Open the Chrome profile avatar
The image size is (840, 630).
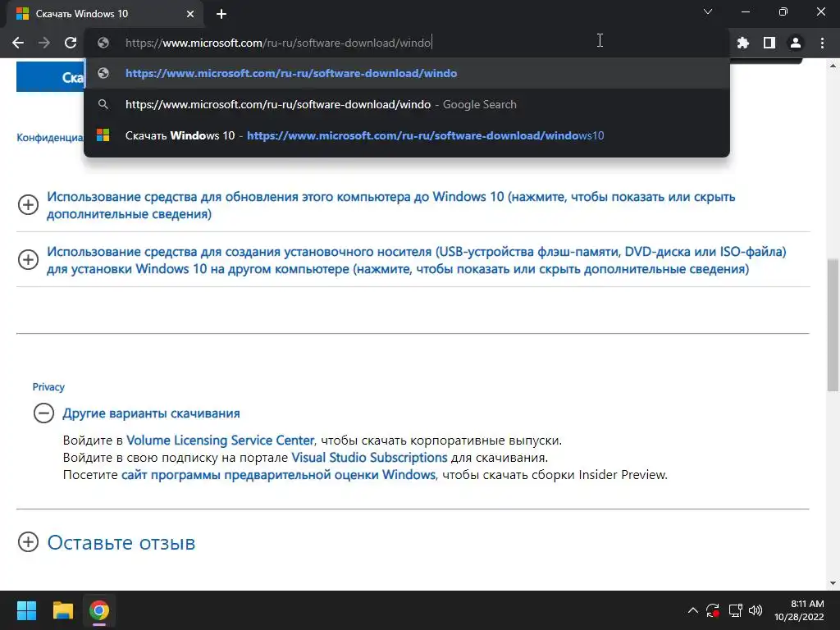[x=796, y=43]
